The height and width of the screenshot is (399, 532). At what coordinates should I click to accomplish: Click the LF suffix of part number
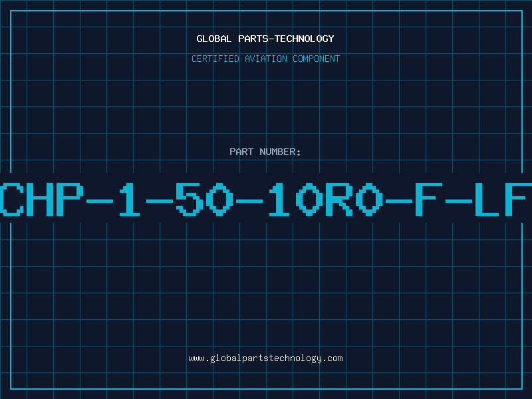click(503, 199)
